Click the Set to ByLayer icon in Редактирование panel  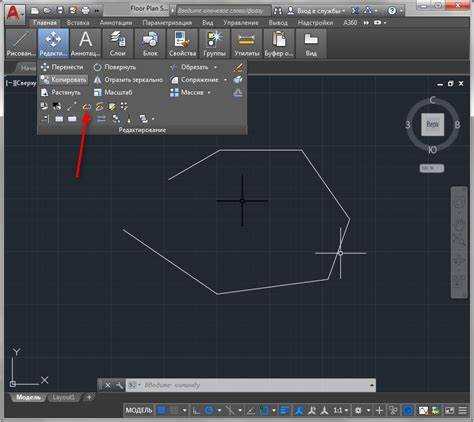[44, 107]
